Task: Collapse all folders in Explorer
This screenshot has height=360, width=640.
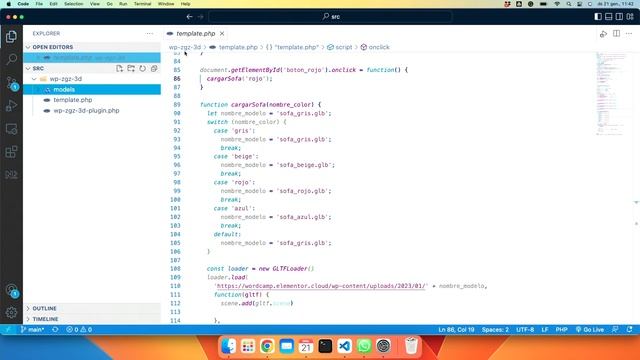Action: (154, 69)
